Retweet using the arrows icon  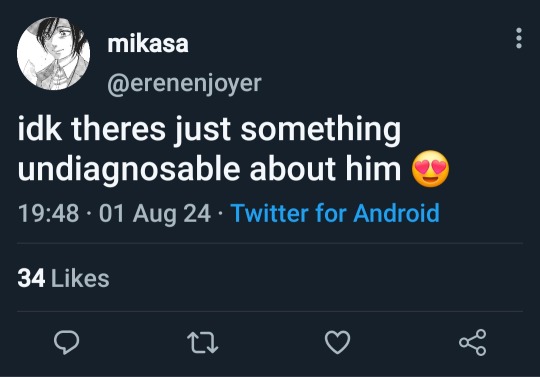(x=202, y=343)
